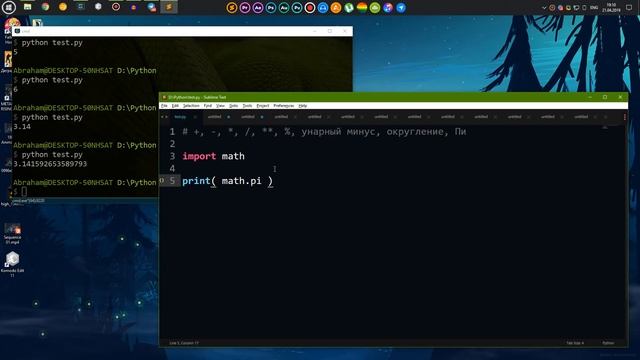Open the music app icon in dock
The width and height of the screenshot is (640, 360).
coord(388,7)
